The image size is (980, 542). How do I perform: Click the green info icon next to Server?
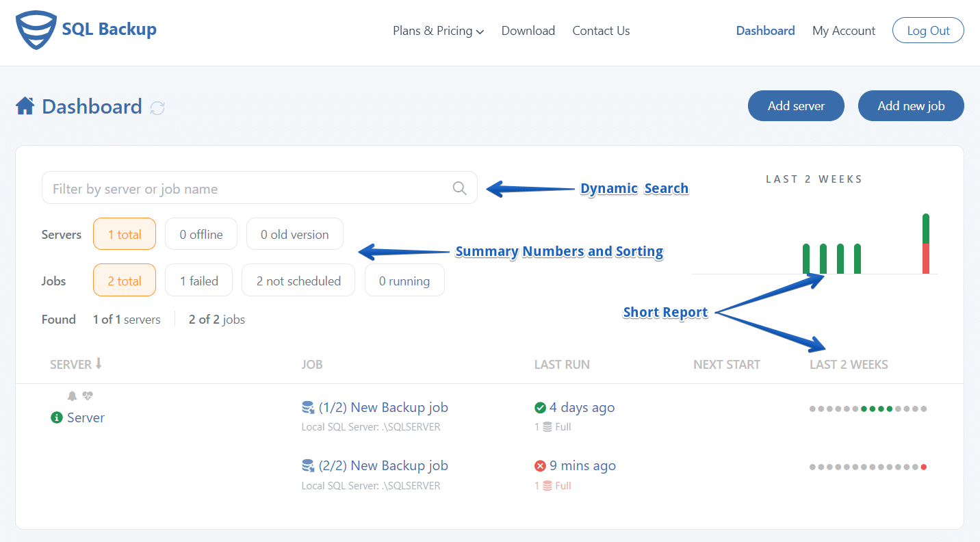coord(57,417)
